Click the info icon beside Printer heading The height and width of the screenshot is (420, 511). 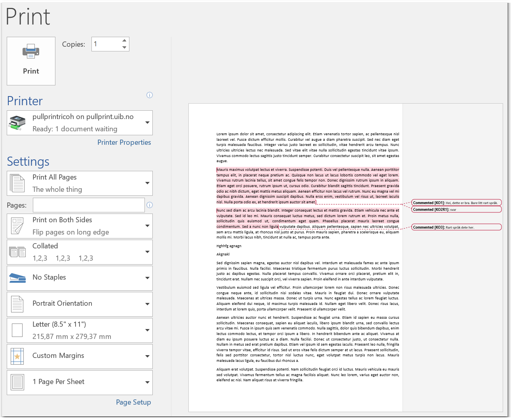point(150,95)
